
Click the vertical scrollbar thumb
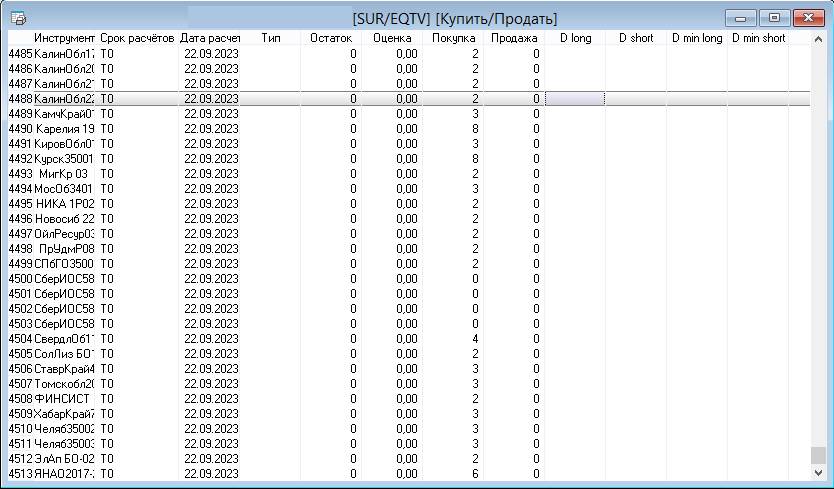pos(819,455)
